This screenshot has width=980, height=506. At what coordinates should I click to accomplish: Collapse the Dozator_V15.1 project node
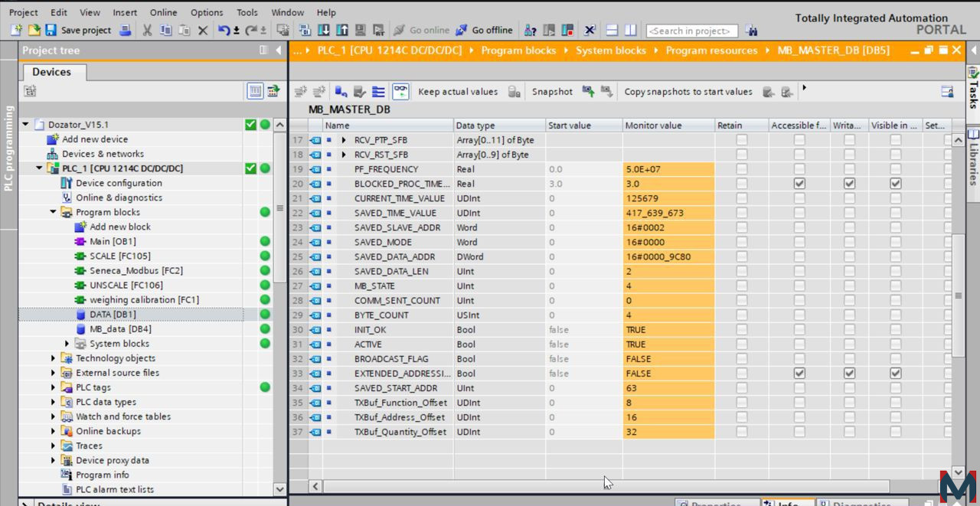click(25, 125)
